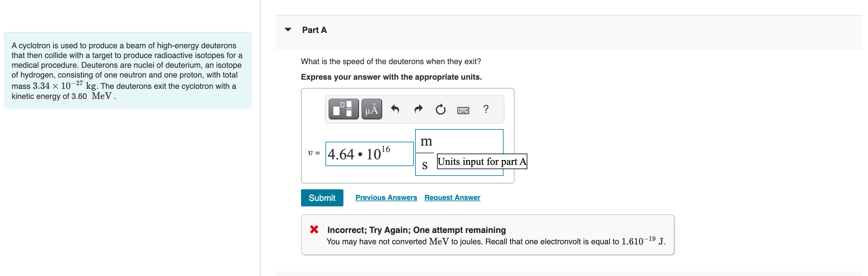Click the reset circular arrow icon
Viewport: 868px width, 276px height.
tap(440, 109)
